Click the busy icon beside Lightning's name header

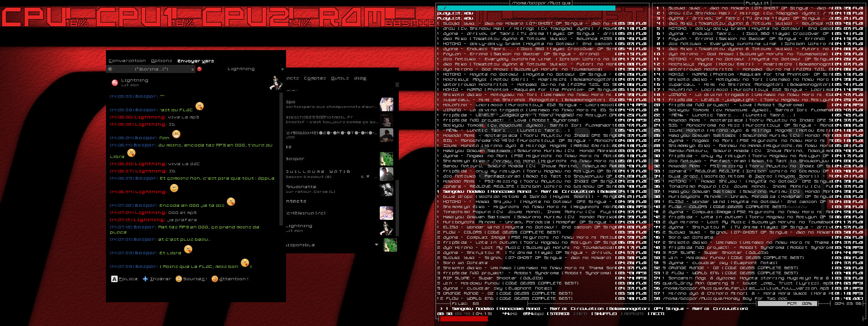(x=114, y=83)
